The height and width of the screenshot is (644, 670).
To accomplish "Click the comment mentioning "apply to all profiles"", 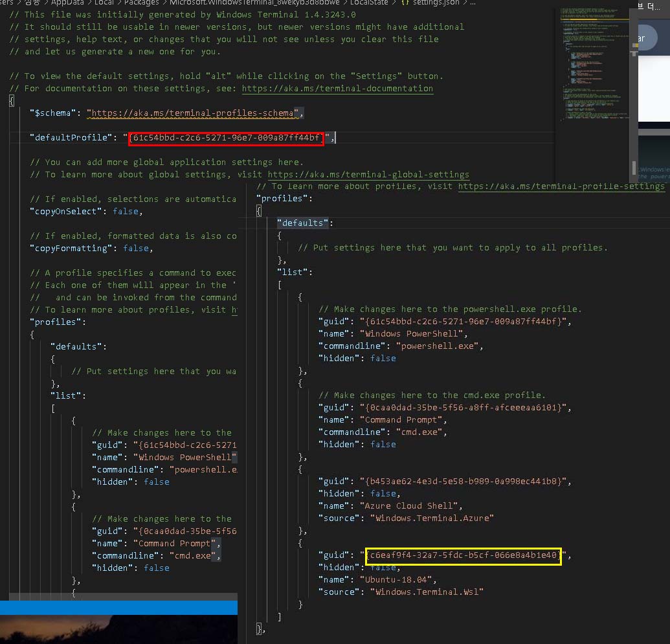I will click(452, 248).
